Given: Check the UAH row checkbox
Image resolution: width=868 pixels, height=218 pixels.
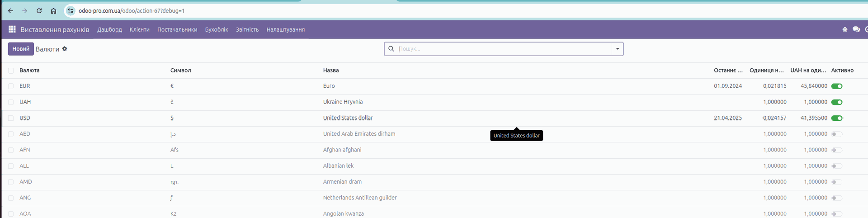Looking at the screenshot, I should pyautogui.click(x=11, y=102).
